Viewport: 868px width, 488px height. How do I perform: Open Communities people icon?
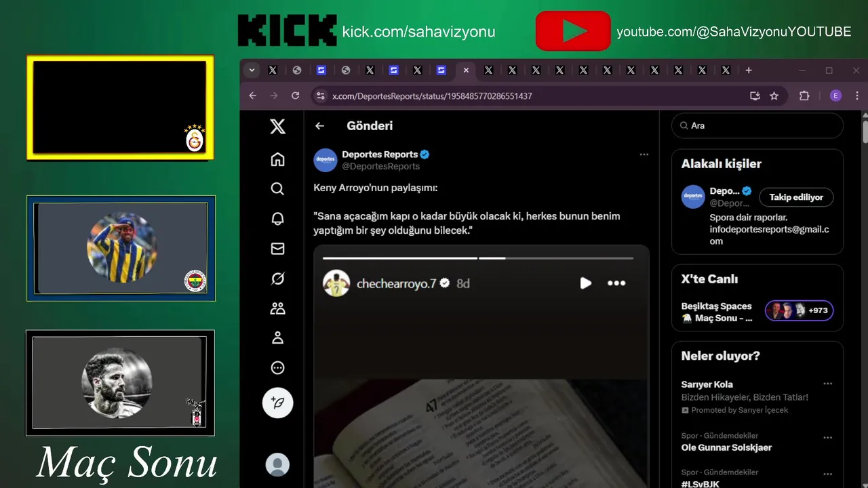tap(277, 308)
